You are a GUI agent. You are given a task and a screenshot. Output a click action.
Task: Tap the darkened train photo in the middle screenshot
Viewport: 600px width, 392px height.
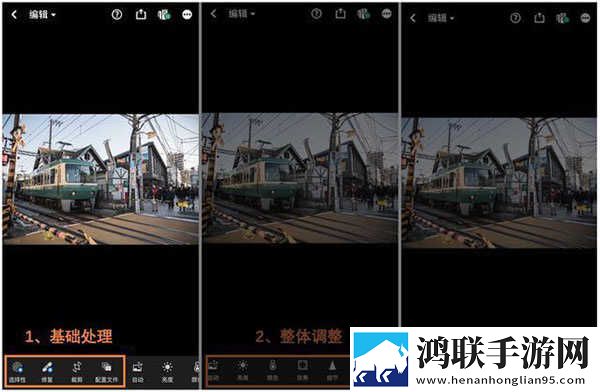point(300,178)
